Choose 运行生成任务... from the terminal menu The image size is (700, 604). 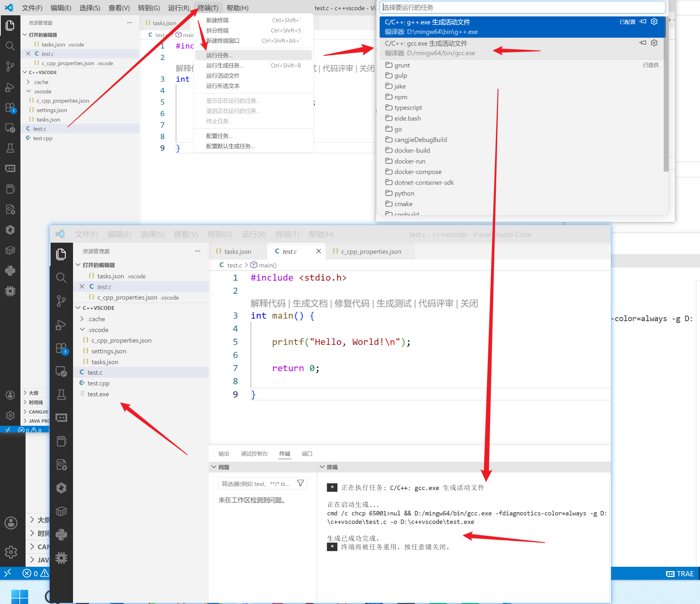click(x=253, y=65)
